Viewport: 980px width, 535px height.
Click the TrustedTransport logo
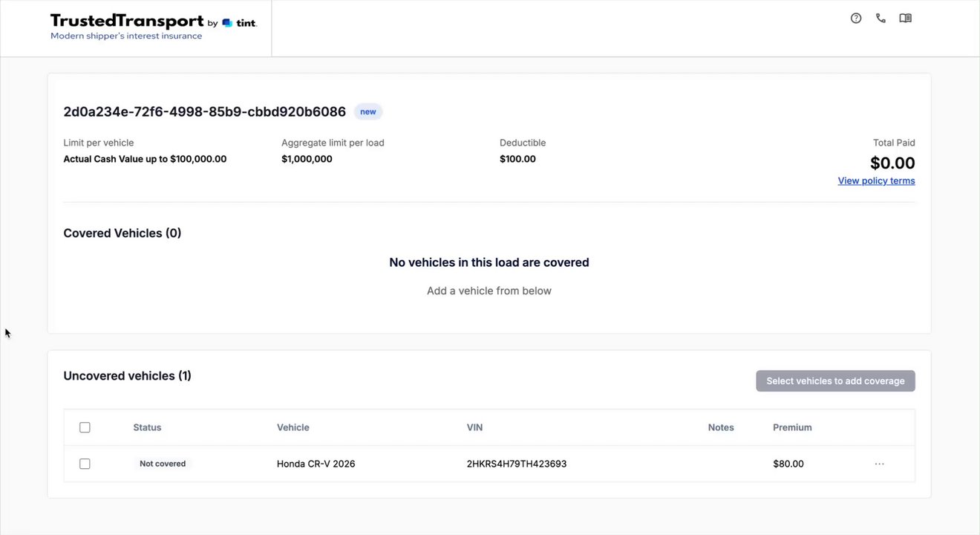127,22
